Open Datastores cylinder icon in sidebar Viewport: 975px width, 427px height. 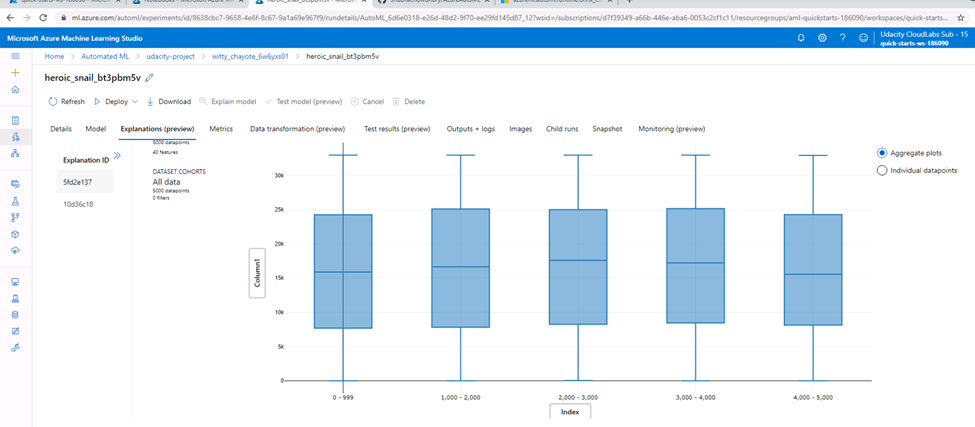[16, 315]
